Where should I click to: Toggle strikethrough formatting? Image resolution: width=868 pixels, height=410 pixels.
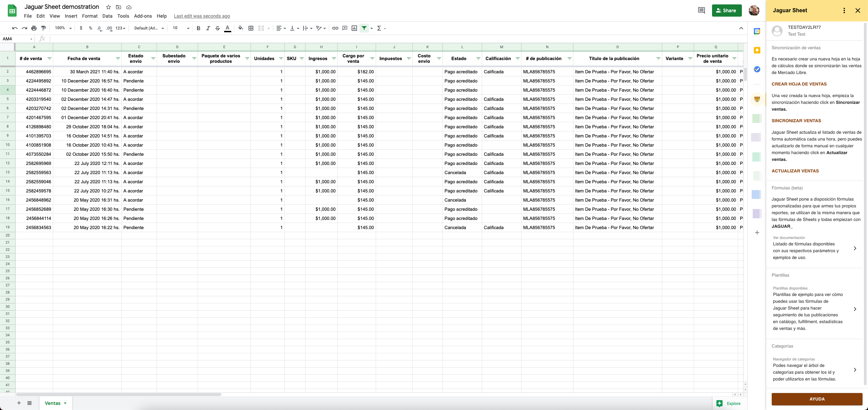[x=218, y=28]
